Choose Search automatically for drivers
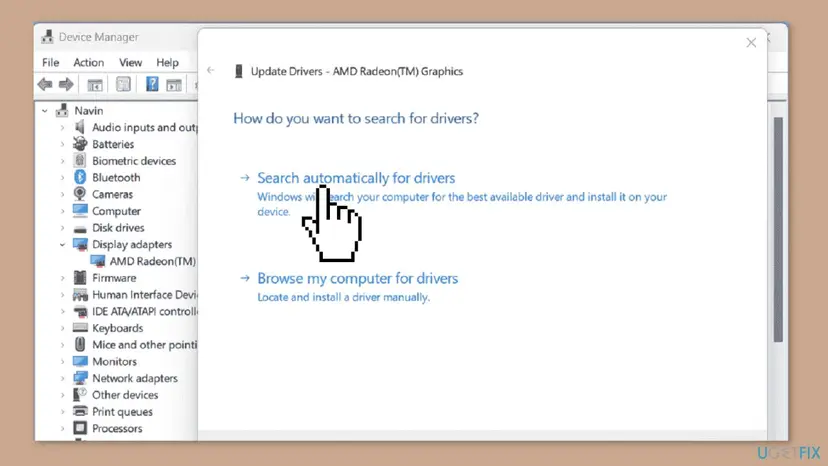Image resolution: width=828 pixels, height=466 pixels. pos(356,178)
